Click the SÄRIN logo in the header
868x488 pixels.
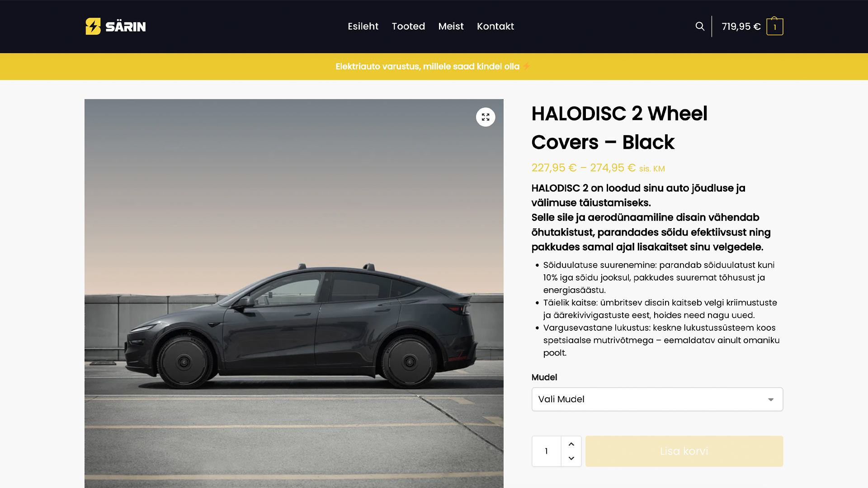(116, 26)
